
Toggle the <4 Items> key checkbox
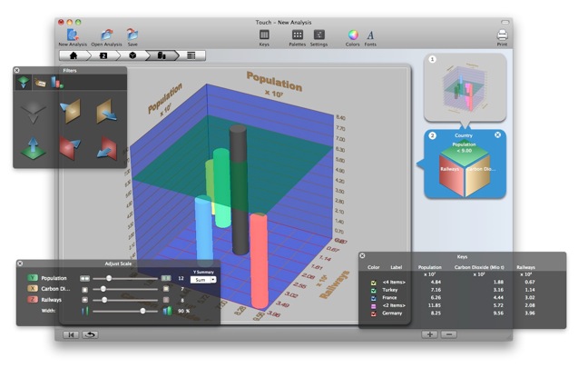pyautogui.click(x=374, y=283)
